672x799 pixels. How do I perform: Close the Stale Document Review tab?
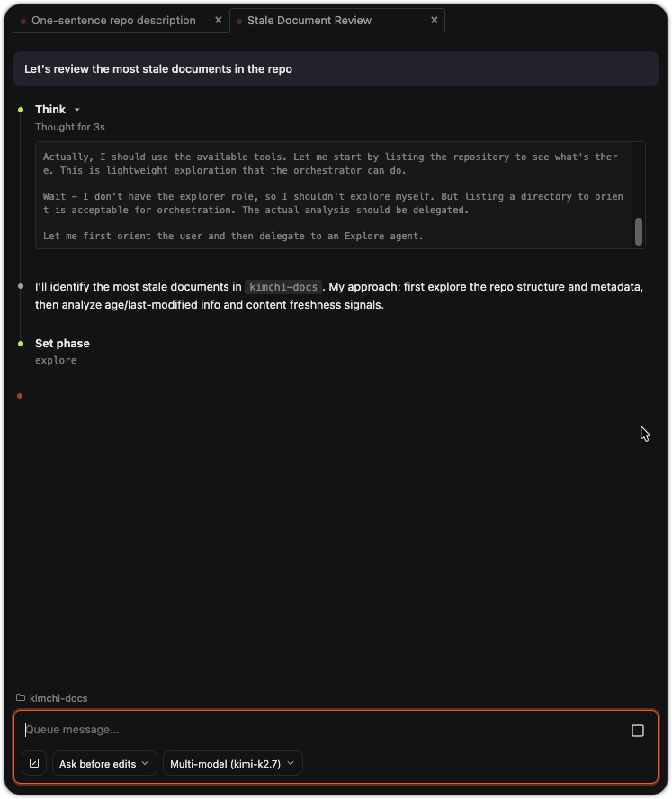[435, 20]
